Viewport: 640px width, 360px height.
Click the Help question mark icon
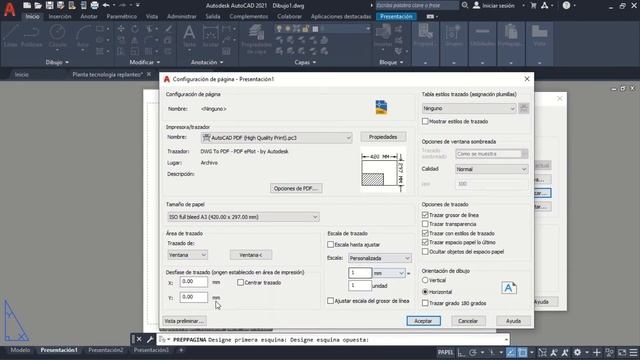point(566,5)
